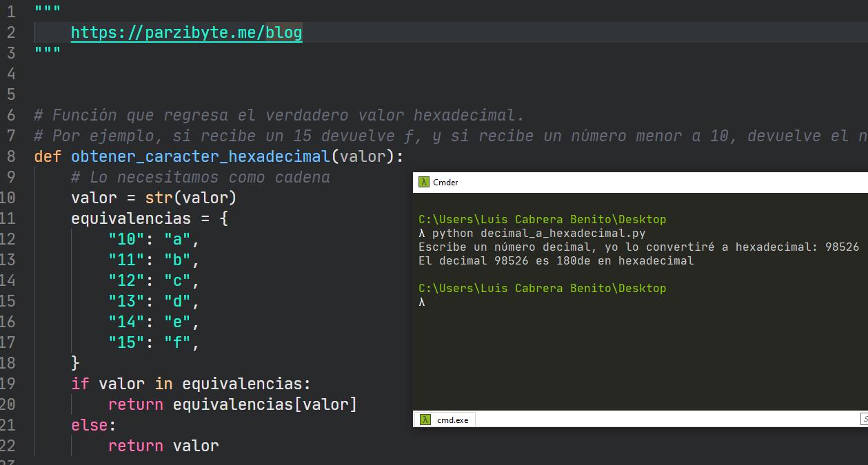The width and height of the screenshot is (868, 465).
Task: Click the comment '# Lo necesitamos como cadena'
Action: coord(201,177)
